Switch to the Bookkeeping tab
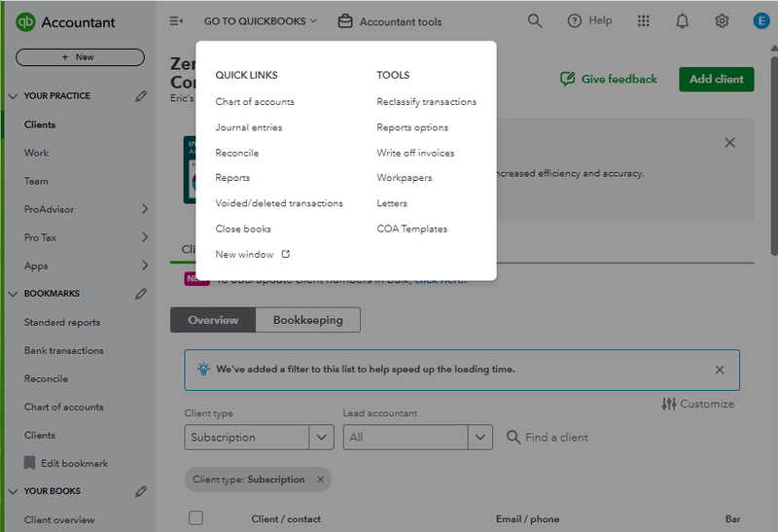This screenshot has height=532, width=778. (308, 320)
